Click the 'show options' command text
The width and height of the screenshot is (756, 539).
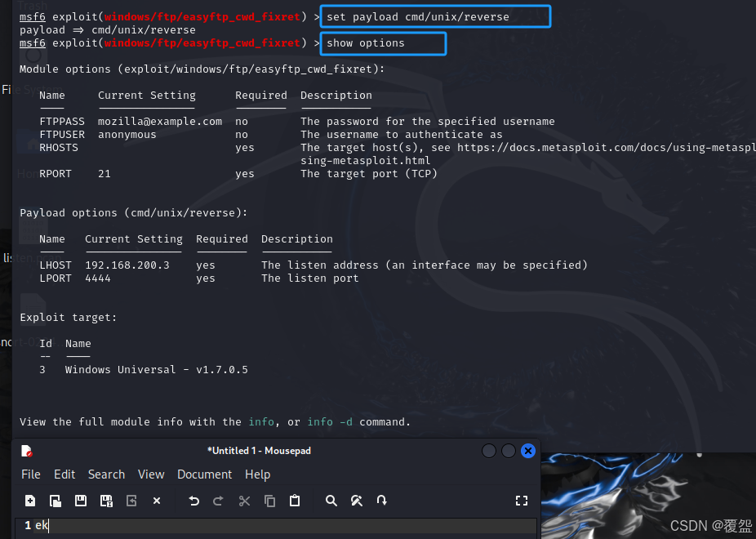click(x=366, y=43)
